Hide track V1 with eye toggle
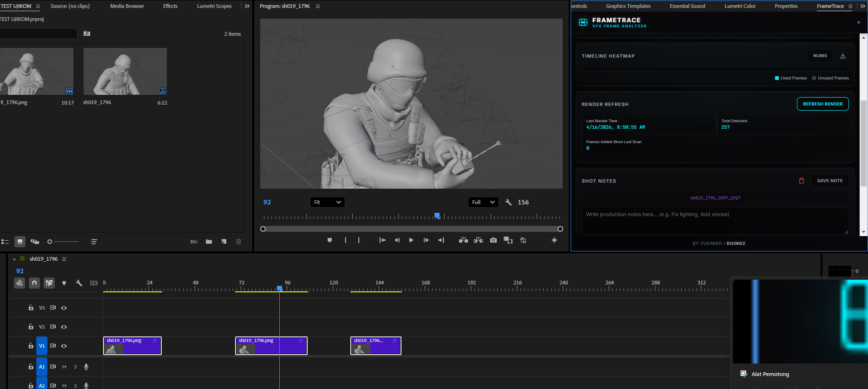 point(64,346)
